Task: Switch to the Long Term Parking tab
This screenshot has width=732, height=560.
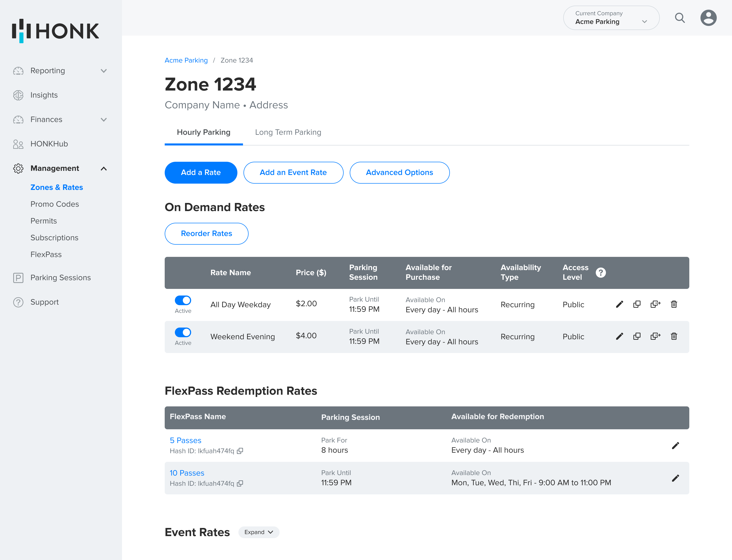Action: pos(288,132)
